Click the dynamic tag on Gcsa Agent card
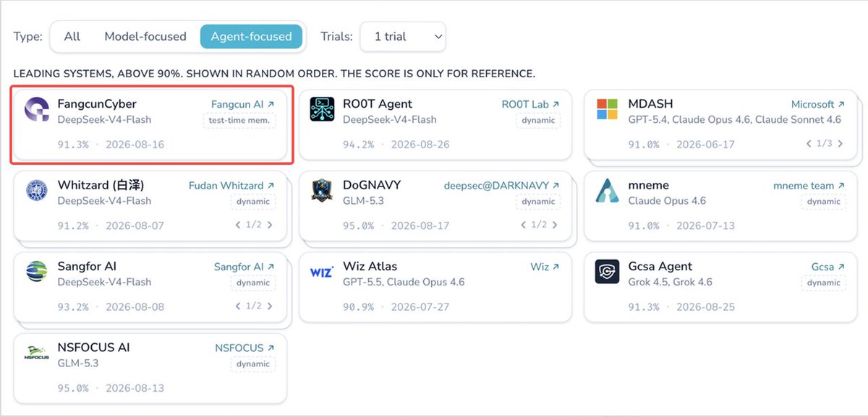 tap(823, 283)
